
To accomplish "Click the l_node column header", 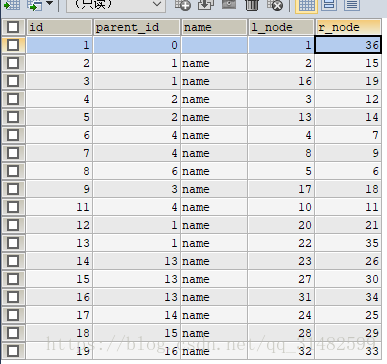I will click(281, 27).
